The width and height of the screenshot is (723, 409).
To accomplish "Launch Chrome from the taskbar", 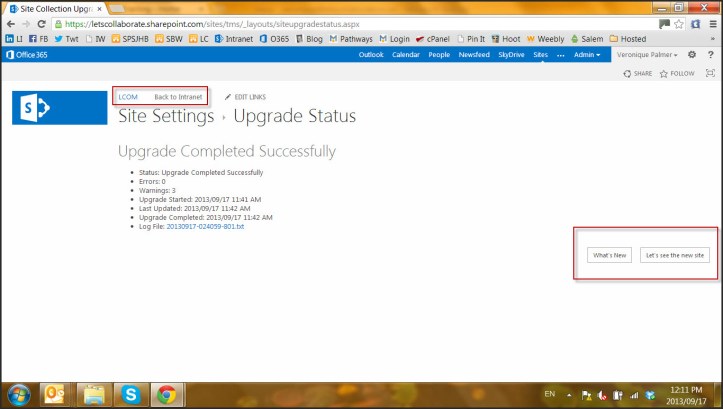I will click(x=166, y=393).
